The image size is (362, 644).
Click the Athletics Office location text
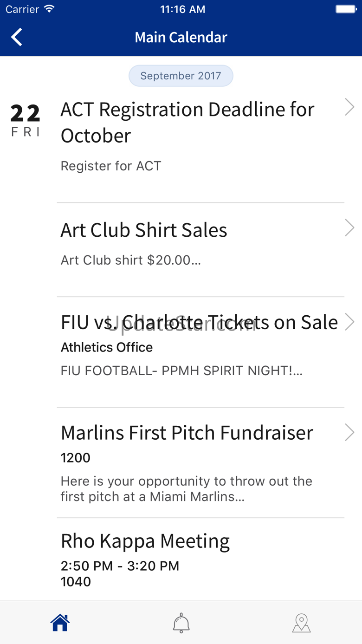(107, 347)
